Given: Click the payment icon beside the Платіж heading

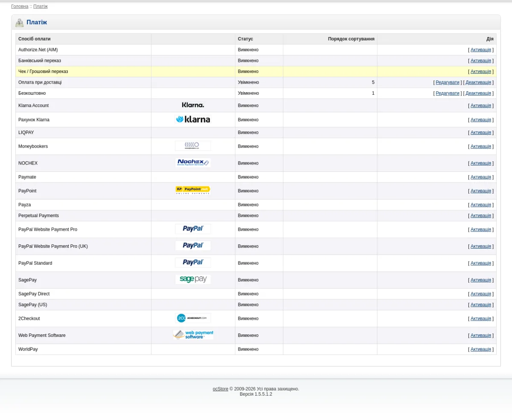Looking at the screenshot, I should (20, 23).
